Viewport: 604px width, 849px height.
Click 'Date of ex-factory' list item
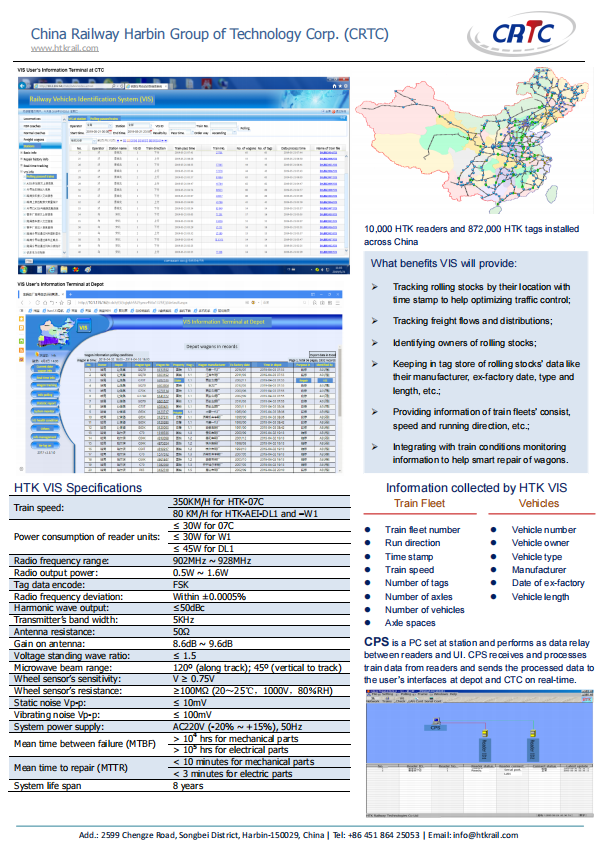coord(548,583)
